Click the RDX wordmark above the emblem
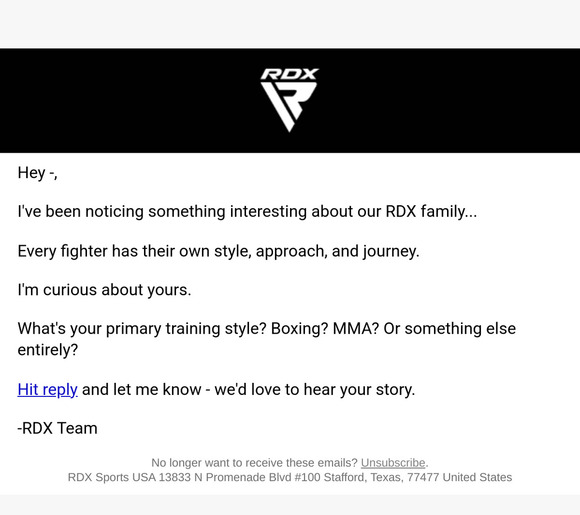 pyautogui.click(x=289, y=74)
